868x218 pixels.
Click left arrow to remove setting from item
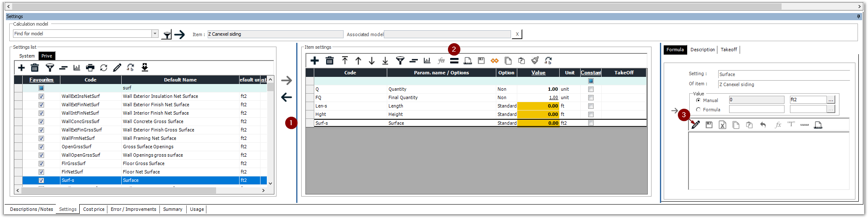coord(287,97)
